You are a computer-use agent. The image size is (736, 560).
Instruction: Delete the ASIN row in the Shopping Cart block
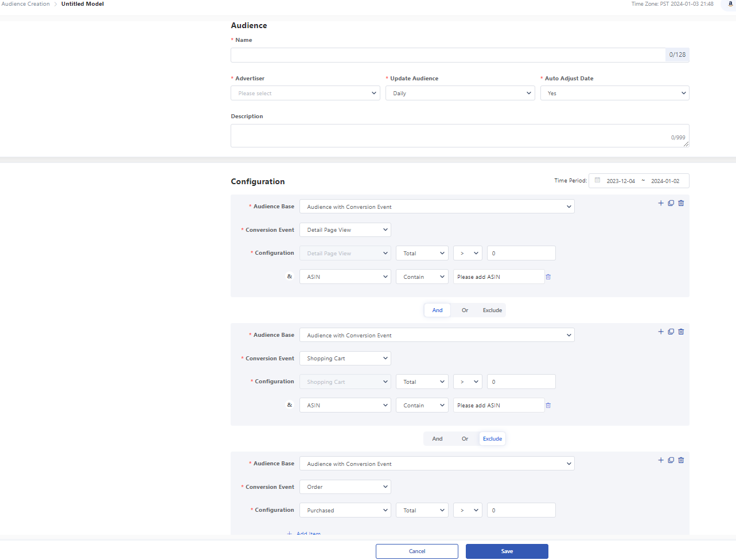coord(548,405)
